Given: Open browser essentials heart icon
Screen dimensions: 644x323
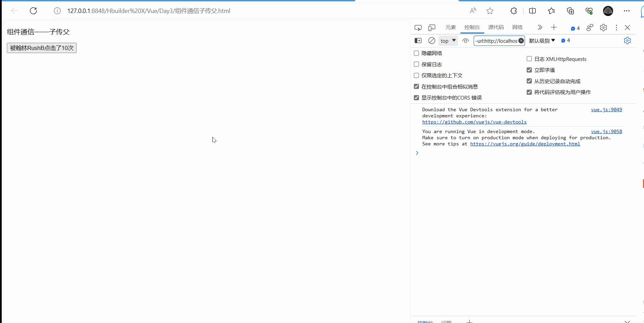Looking at the screenshot, I should click(589, 11).
